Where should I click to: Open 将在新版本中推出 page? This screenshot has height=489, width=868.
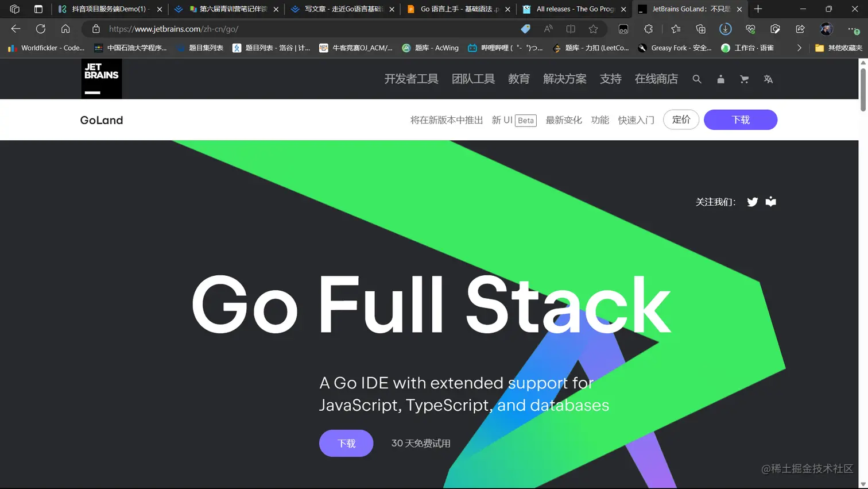click(x=447, y=120)
